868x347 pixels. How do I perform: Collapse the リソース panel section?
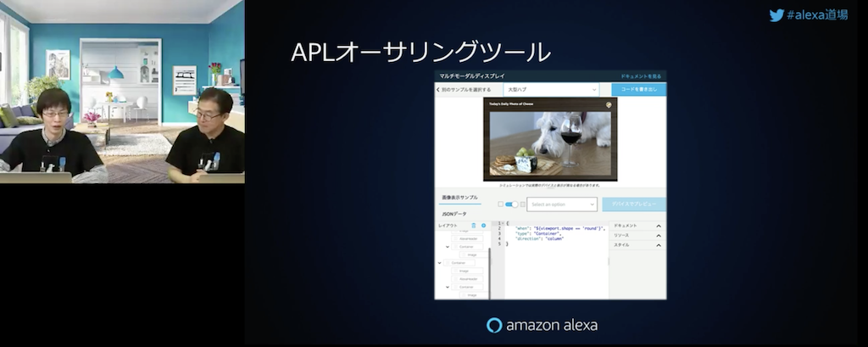pos(659,236)
